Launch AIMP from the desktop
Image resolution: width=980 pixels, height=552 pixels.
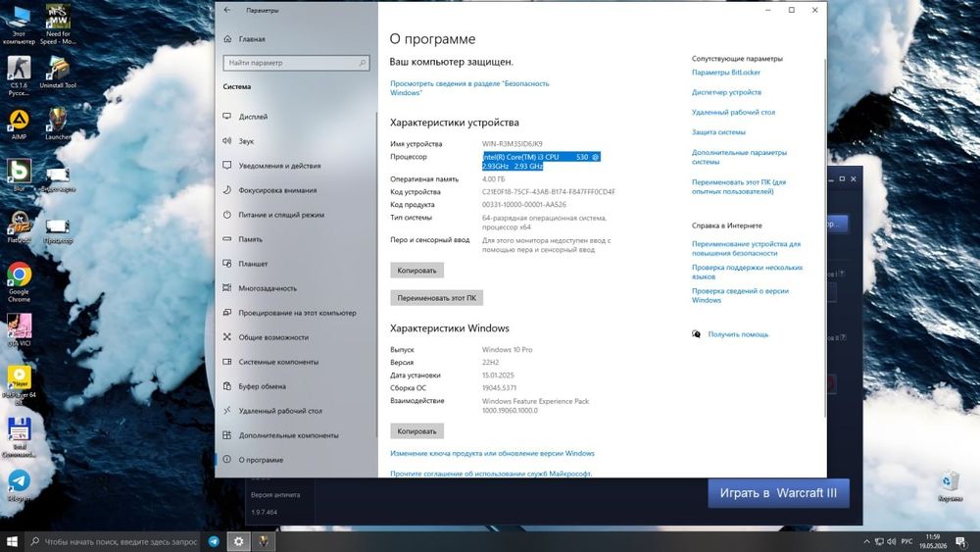19,125
